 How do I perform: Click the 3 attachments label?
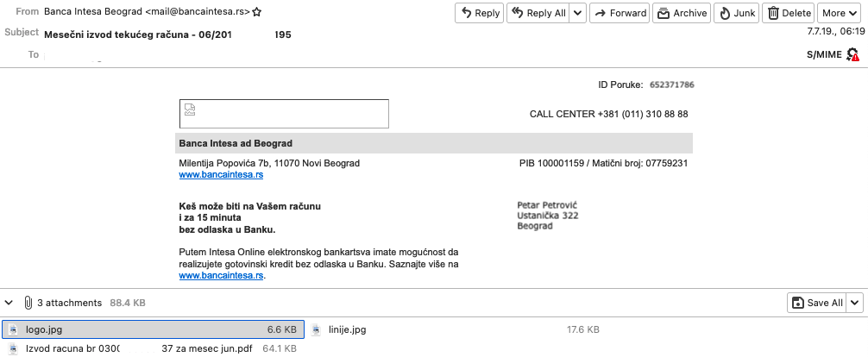click(x=70, y=303)
